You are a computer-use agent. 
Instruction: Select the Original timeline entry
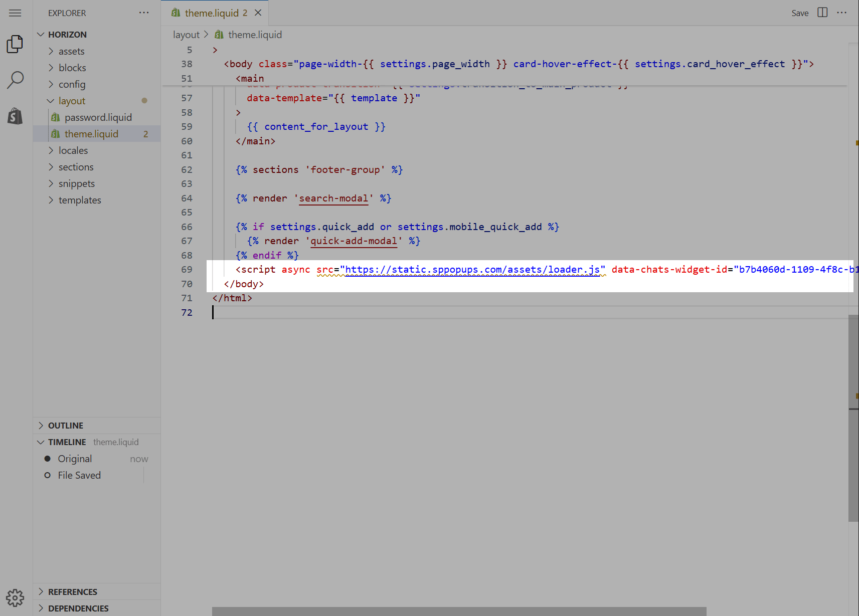click(x=75, y=459)
